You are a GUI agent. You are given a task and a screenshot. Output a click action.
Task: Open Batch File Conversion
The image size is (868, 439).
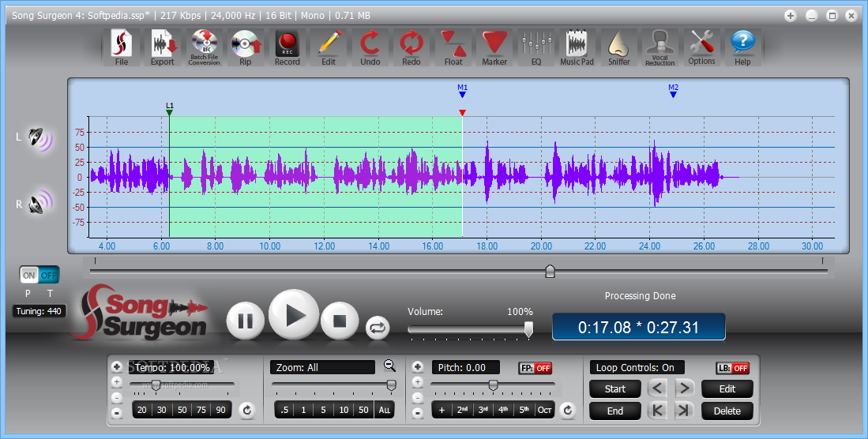point(205,47)
